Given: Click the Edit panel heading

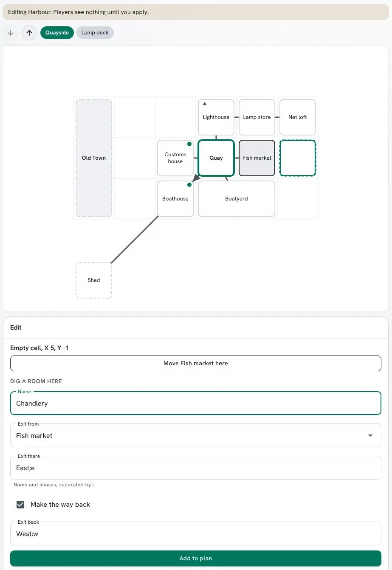Looking at the screenshot, I should pos(16,327).
